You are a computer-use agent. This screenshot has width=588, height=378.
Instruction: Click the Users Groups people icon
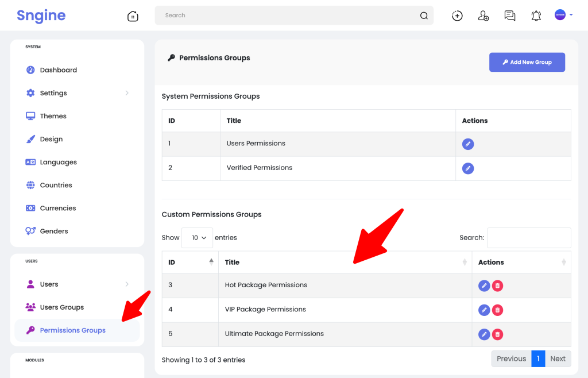coord(30,307)
